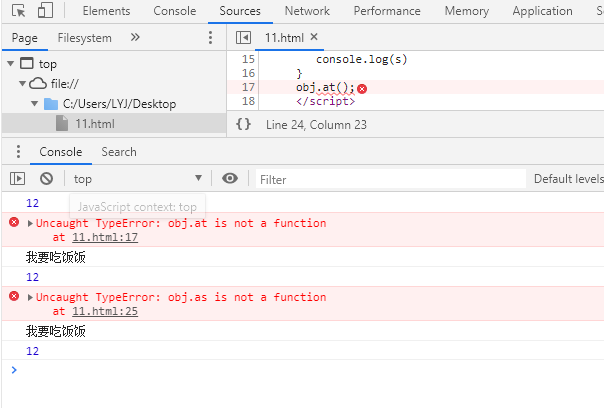
Task: Click the Line 24, Column 23 status
Action: click(316, 125)
